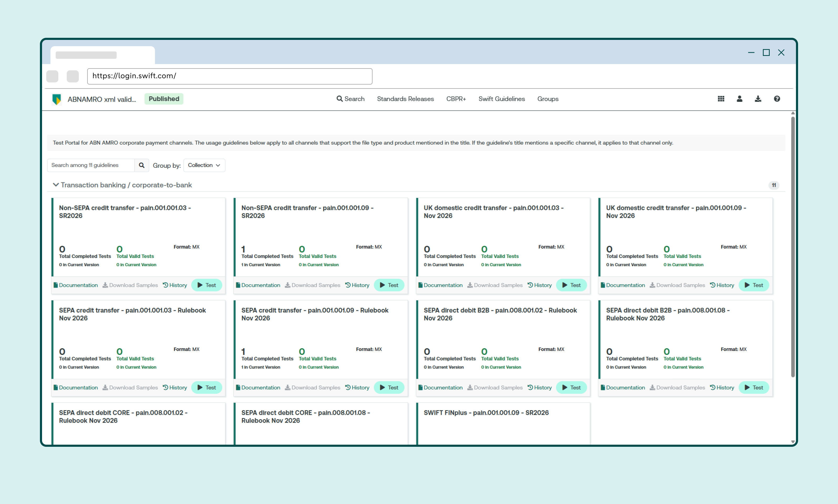Run Test for SEPA credit transfer pain.001.001.09
The image size is (838, 504).
click(389, 387)
